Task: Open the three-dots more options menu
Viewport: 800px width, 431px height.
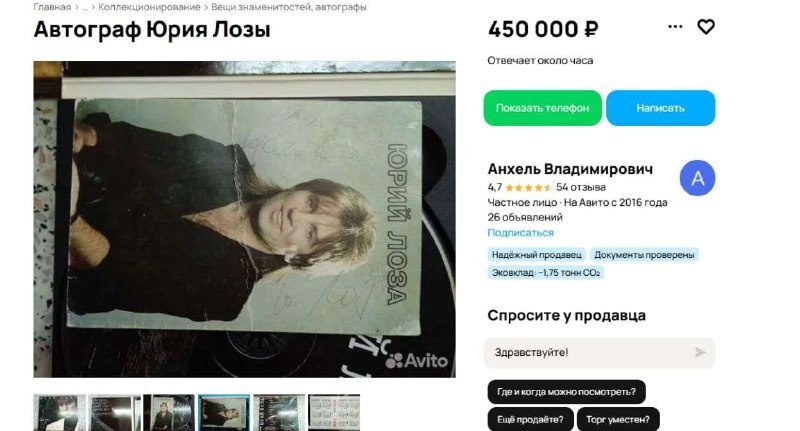Action: tap(675, 27)
